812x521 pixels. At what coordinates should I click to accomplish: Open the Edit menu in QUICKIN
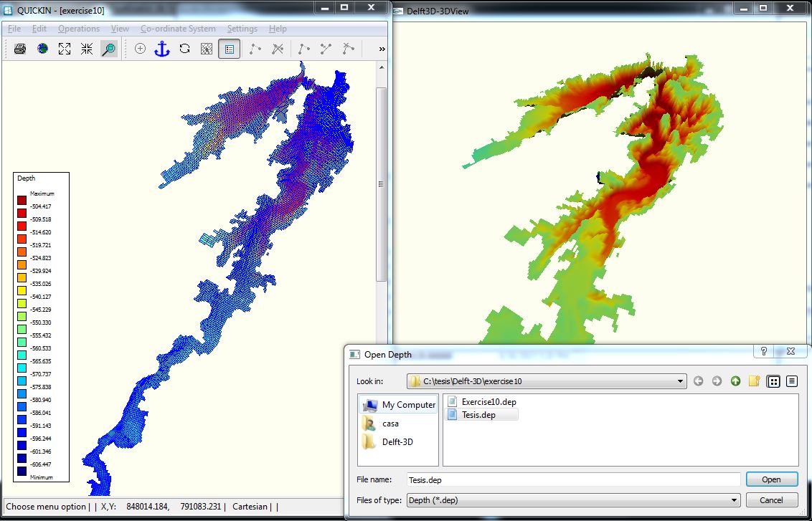[x=39, y=29]
